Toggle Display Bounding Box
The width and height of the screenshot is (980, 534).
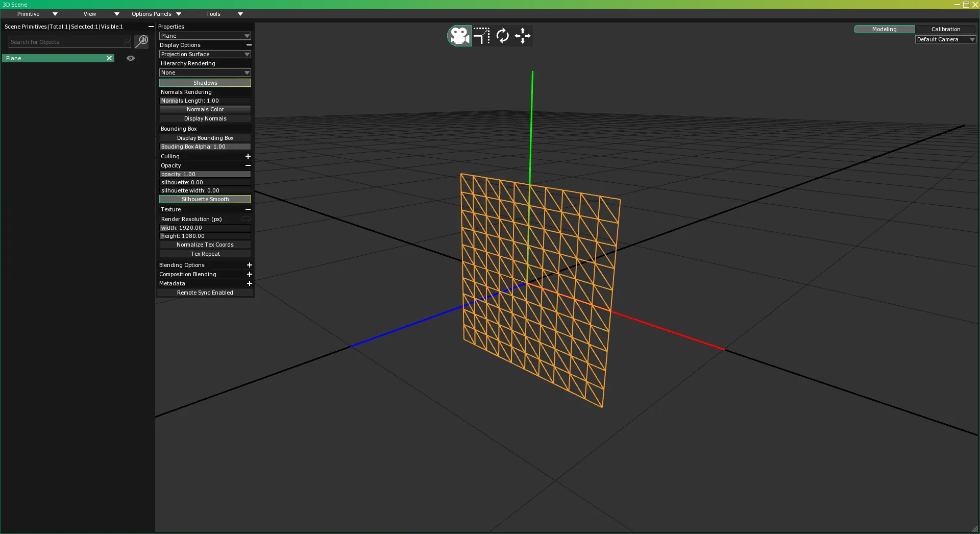coord(205,138)
